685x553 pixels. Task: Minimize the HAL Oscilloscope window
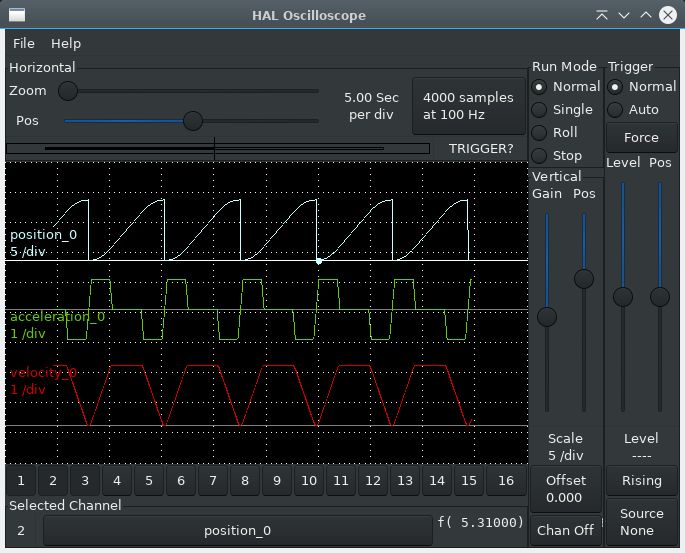[624, 16]
